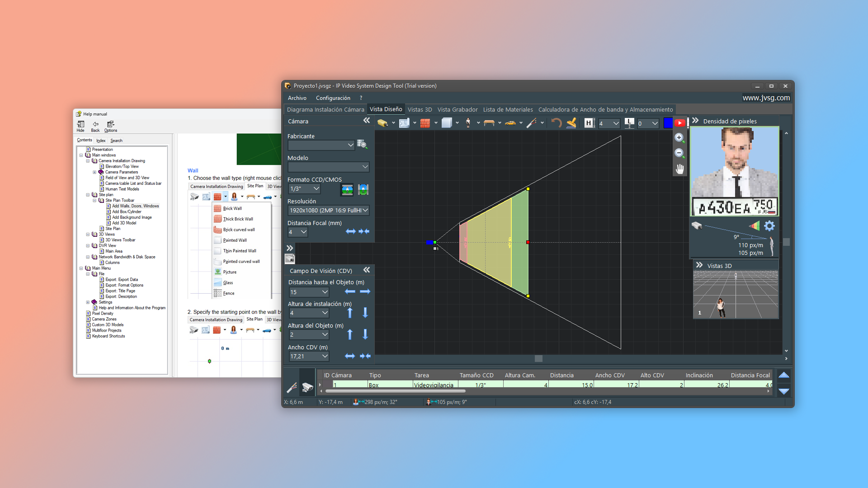Screen dimensions: 868x488
Task: Click the zoom in magnifier icon
Action: [x=679, y=138]
